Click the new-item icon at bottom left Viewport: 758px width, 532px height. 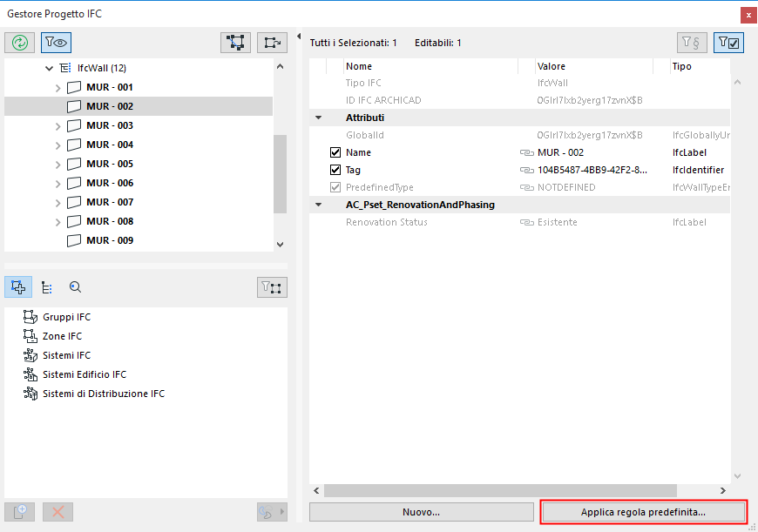pyautogui.click(x=20, y=512)
